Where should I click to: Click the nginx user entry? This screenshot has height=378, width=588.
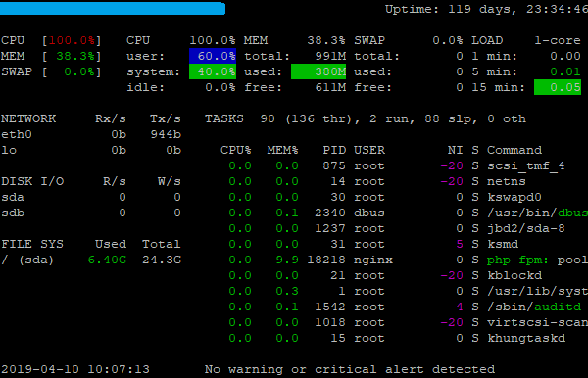coord(373,260)
